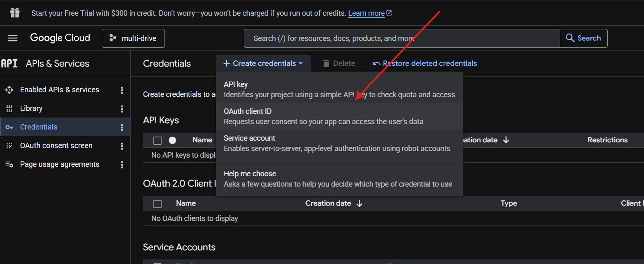Click the Restrictions column header

coord(608,140)
